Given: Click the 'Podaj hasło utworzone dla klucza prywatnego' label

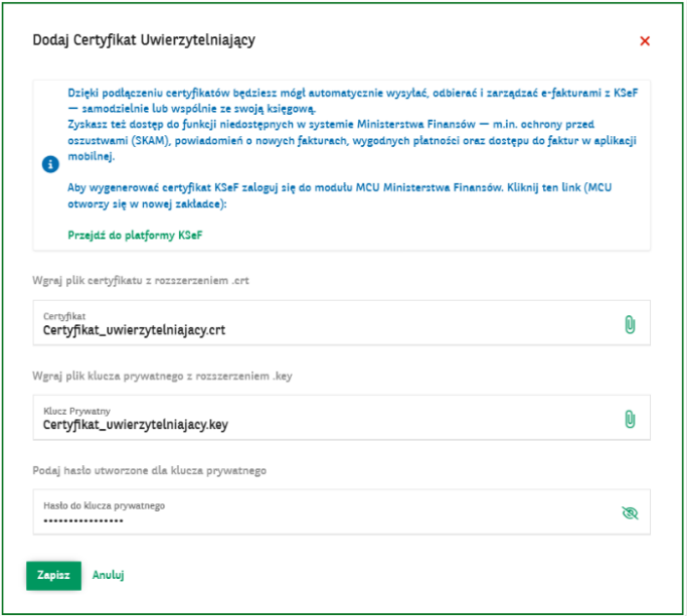Looking at the screenshot, I should (x=150, y=471).
